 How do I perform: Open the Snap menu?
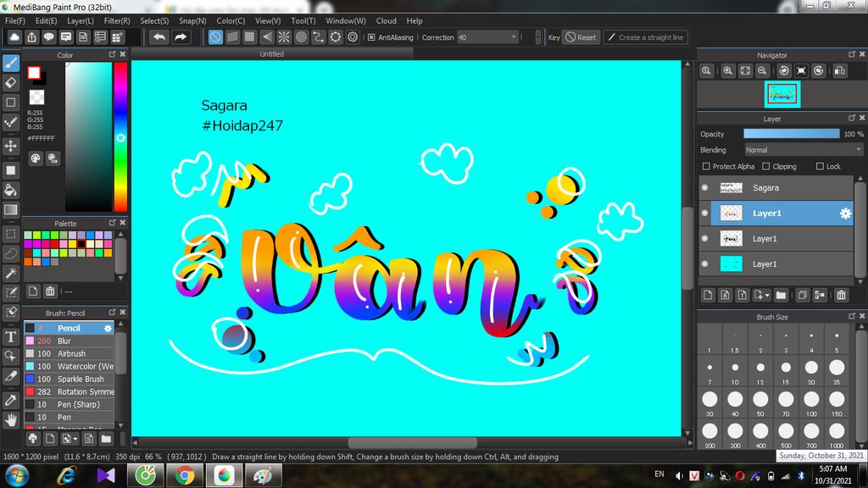coord(192,20)
